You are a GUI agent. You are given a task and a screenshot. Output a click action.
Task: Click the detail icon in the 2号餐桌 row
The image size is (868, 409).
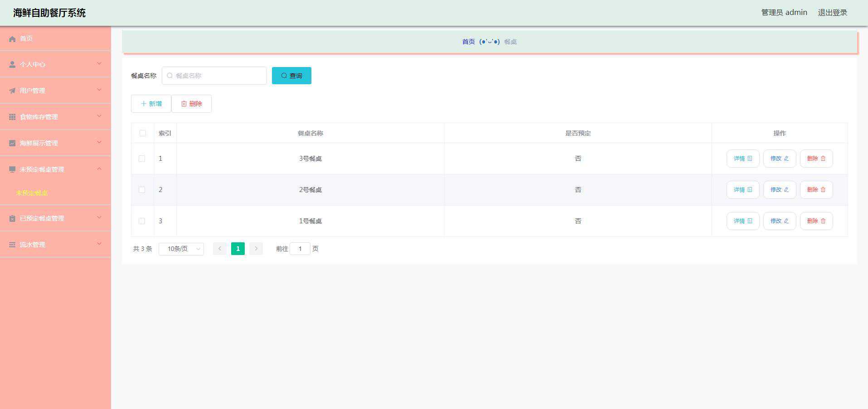click(750, 190)
